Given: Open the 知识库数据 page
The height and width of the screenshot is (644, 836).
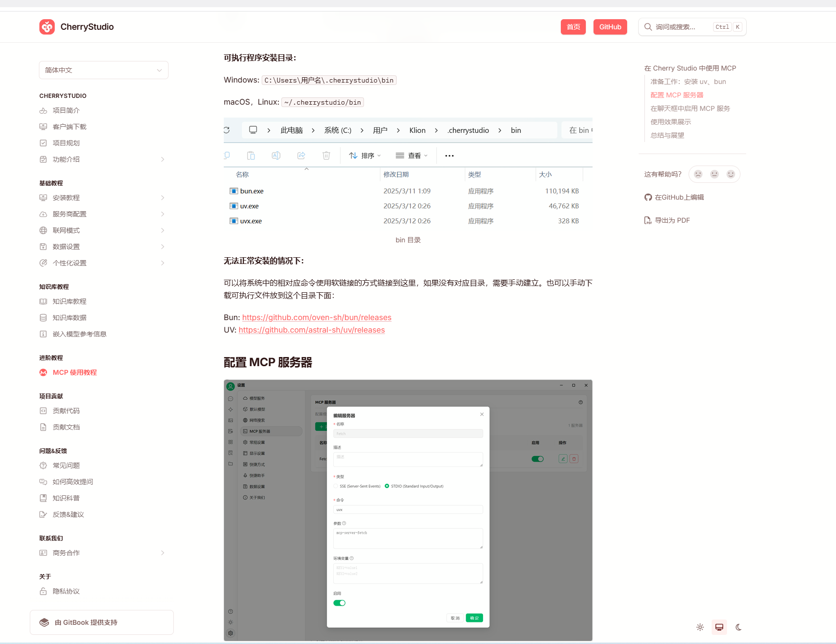Looking at the screenshot, I should point(70,318).
